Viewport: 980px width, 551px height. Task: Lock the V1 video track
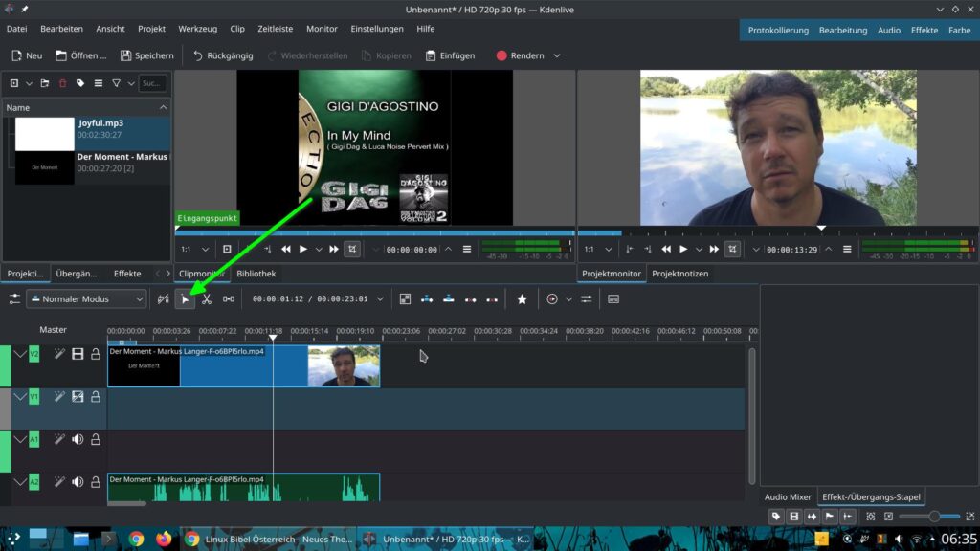point(96,397)
